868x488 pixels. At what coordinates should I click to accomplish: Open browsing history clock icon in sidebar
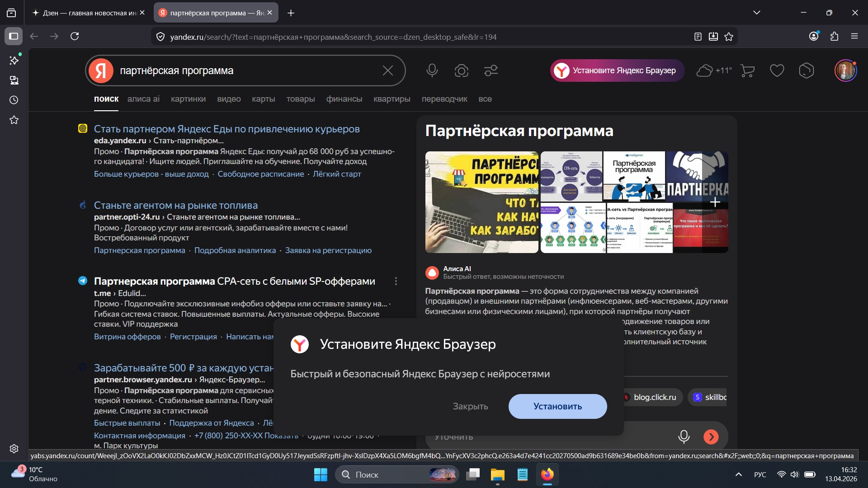coord(14,100)
